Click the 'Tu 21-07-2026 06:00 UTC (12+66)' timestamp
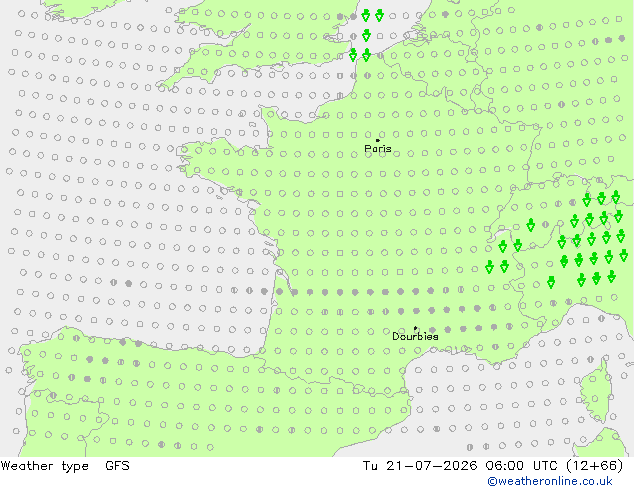The width and height of the screenshot is (634, 490). 493,466
